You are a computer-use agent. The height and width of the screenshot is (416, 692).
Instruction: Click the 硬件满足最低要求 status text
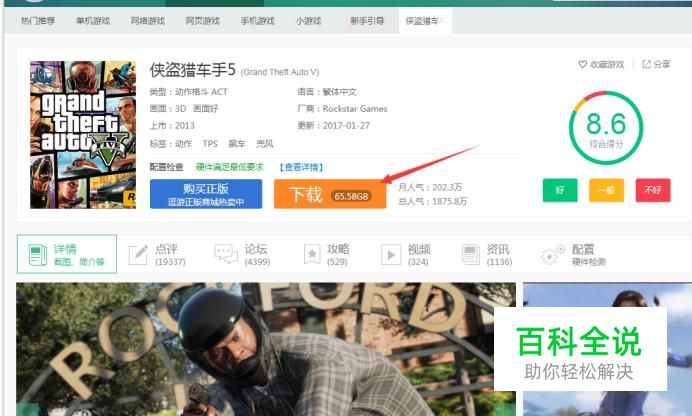tap(229, 167)
